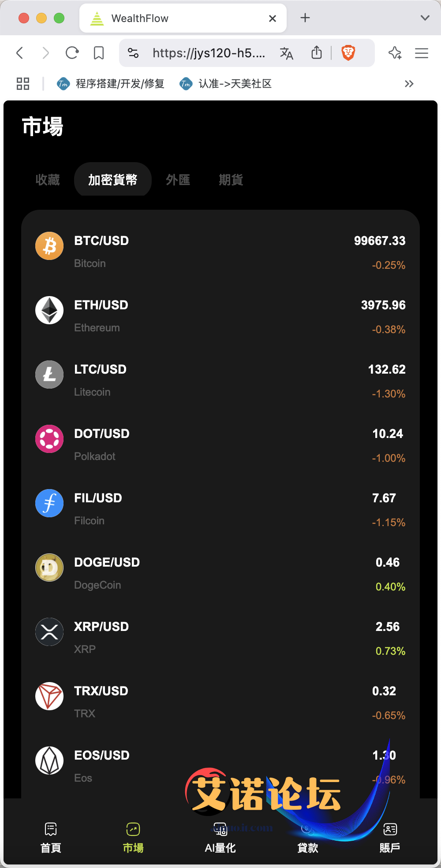
Task: Select the 收藏 favorites tab
Action: (x=48, y=180)
